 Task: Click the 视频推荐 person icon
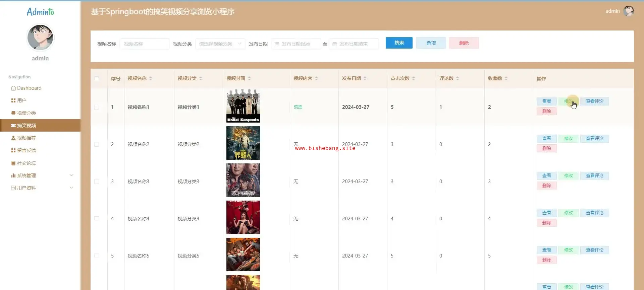pyautogui.click(x=13, y=138)
